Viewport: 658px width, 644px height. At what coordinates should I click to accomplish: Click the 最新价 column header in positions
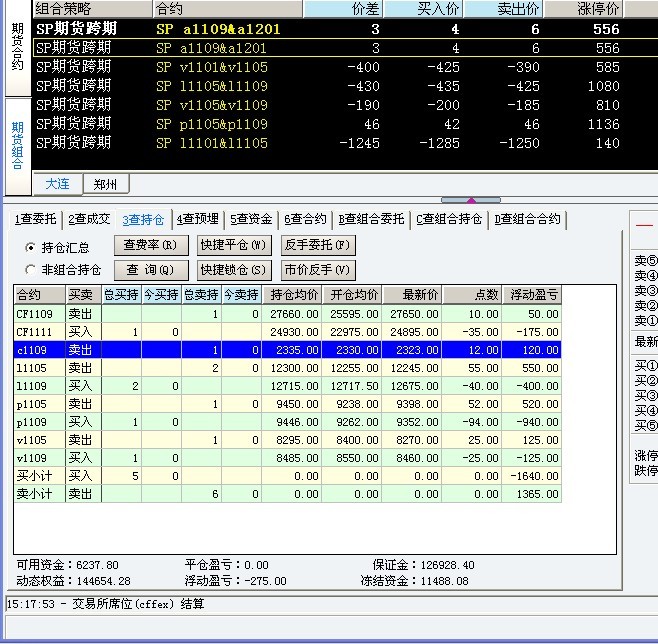pyautogui.click(x=412, y=295)
